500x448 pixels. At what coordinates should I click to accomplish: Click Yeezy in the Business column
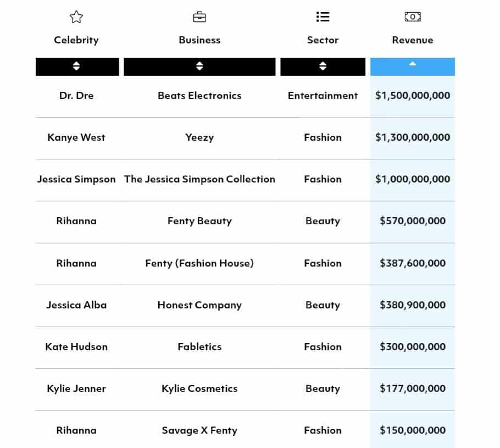pos(199,137)
